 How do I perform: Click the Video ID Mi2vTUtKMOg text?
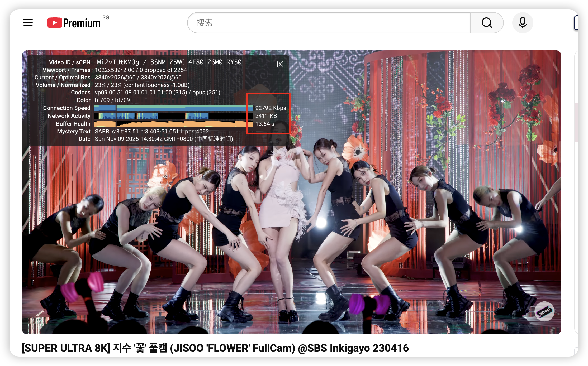click(x=118, y=62)
